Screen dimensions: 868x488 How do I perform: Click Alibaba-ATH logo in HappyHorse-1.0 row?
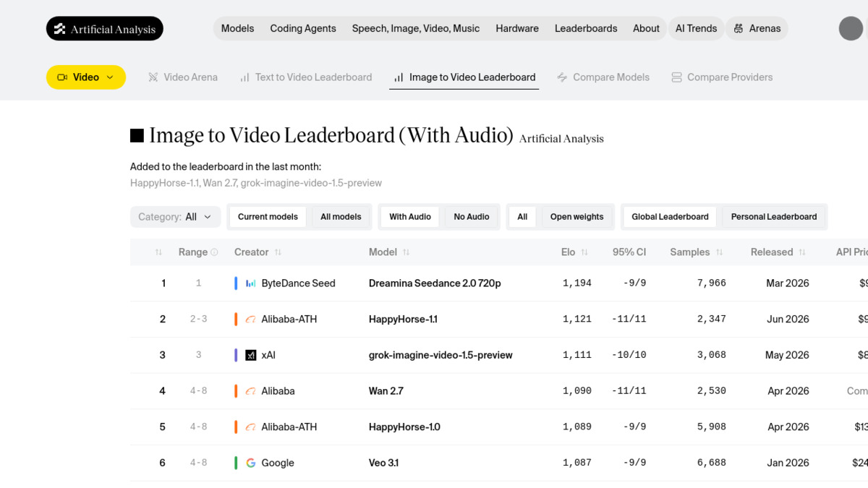251,427
